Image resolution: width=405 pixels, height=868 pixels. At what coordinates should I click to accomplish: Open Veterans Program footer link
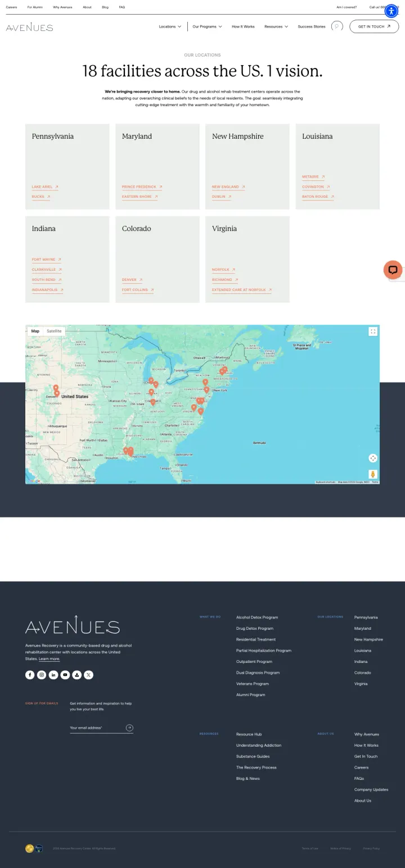coord(253,684)
